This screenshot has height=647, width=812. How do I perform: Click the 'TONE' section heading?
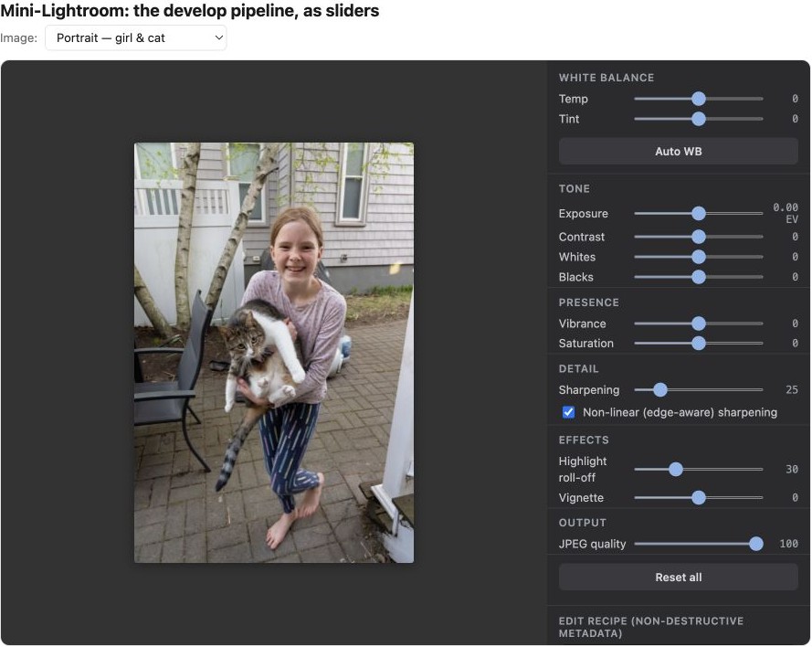coord(575,188)
